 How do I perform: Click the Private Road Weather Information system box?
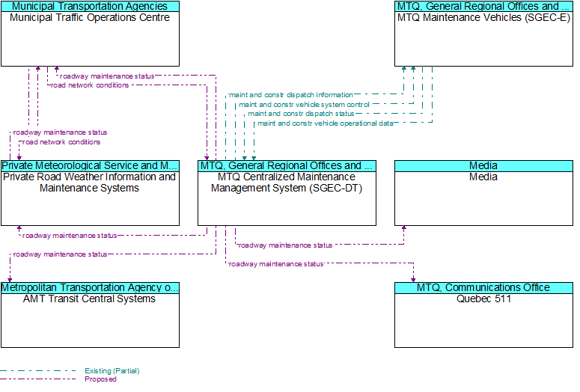click(90, 193)
